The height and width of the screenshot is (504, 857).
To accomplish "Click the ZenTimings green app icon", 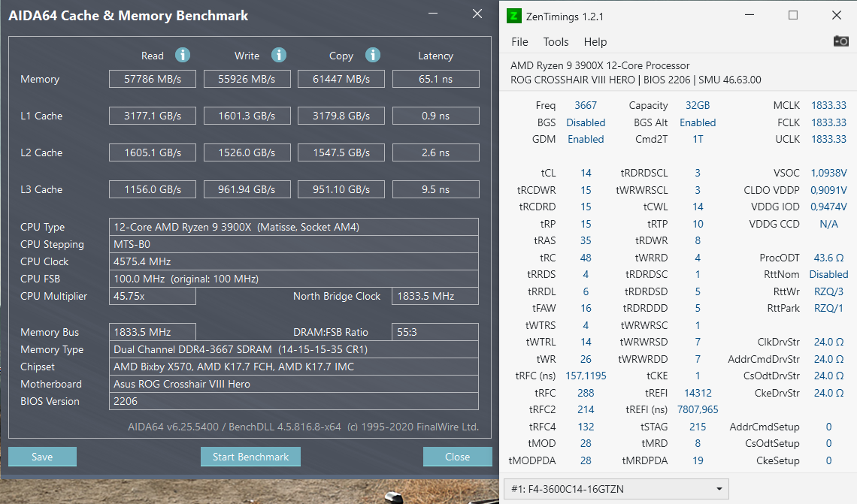I will point(513,16).
